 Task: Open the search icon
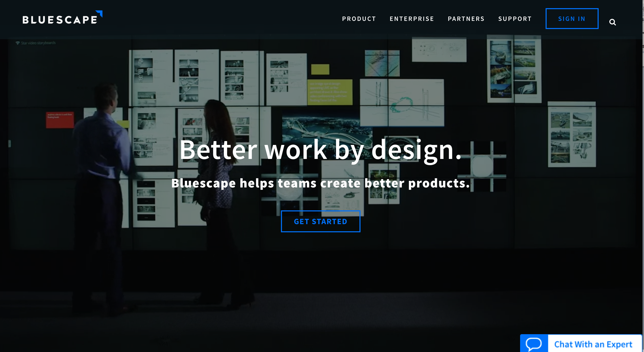click(613, 22)
